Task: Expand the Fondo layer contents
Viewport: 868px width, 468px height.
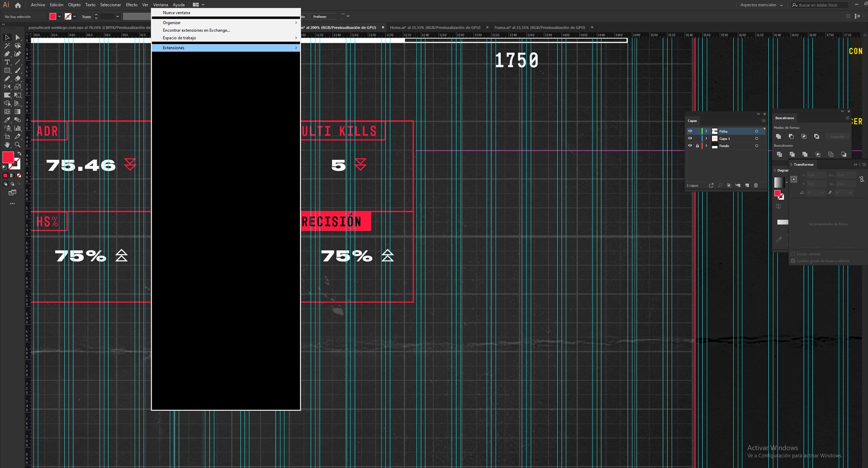Action: pyautogui.click(x=706, y=146)
